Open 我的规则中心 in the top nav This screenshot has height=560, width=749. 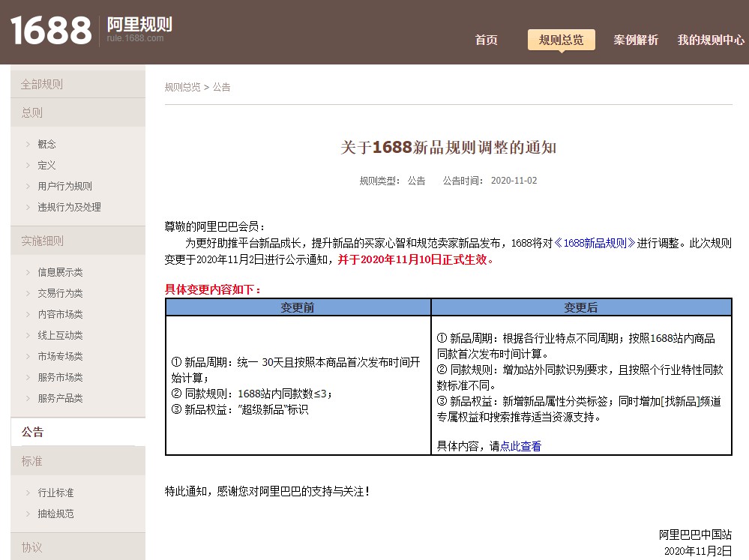tap(711, 40)
